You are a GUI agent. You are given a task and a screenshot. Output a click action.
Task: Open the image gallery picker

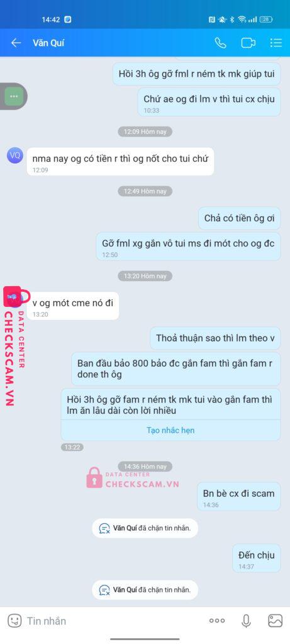pyautogui.click(x=275, y=621)
